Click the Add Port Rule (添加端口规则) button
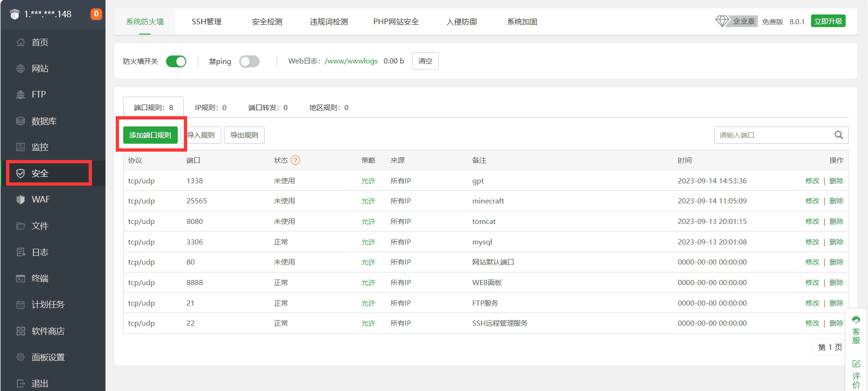Screen dimensions: 868x391 pyautogui.click(x=150, y=135)
